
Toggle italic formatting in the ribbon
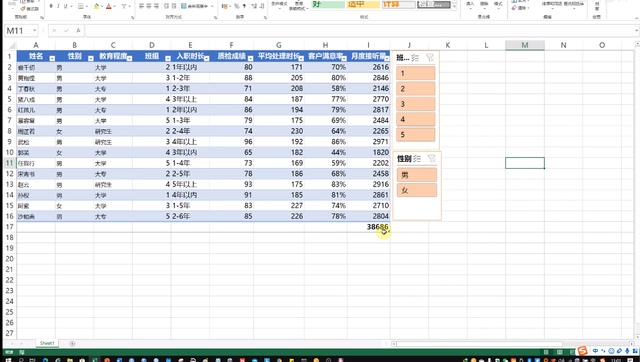coord(58,6)
